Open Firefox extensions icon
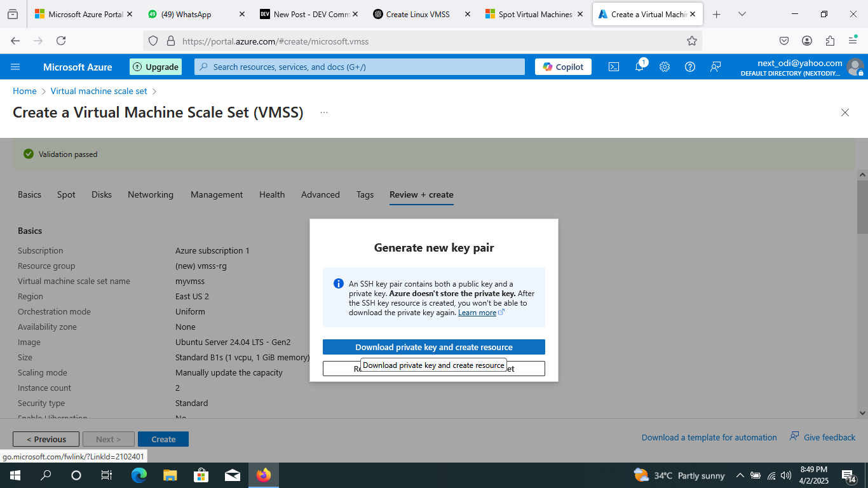The image size is (868, 488). coord(830,41)
